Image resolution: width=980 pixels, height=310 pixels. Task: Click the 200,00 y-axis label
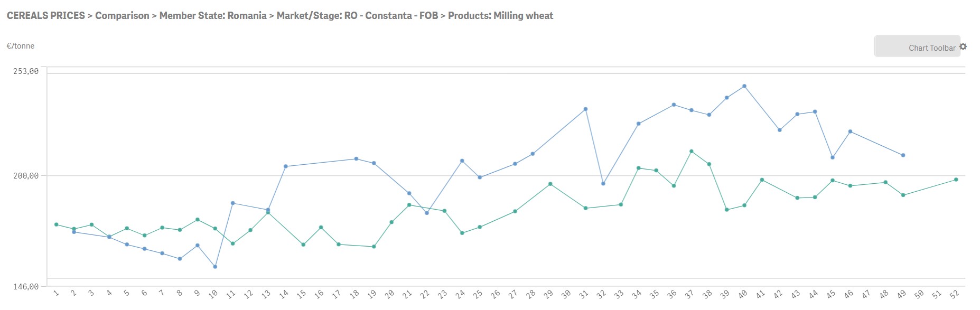click(x=26, y=176)
